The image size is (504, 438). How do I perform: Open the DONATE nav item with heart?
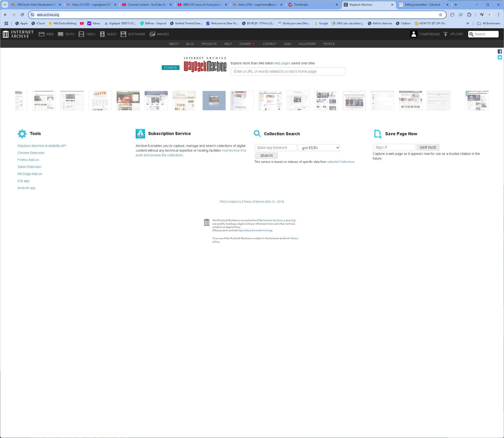247,44
